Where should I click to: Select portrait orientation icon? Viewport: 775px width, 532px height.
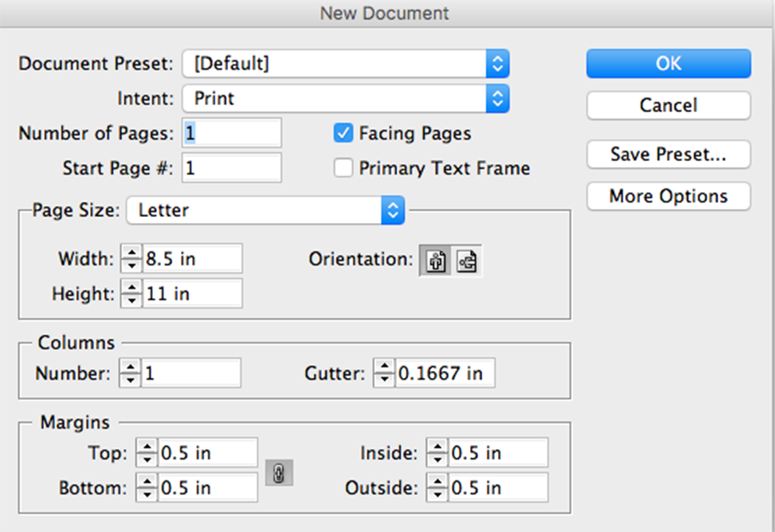pos(437,260)
